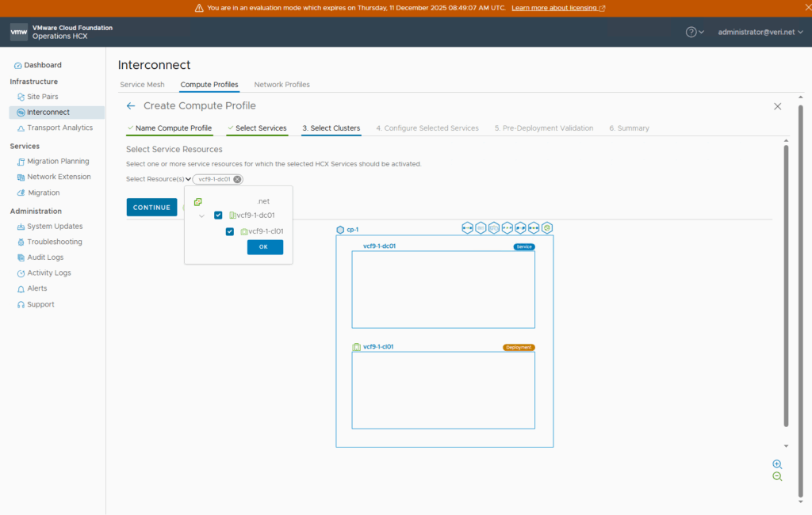Screen dimensions: 812x515
Task: Toggle the Select Resource(s) dropdown arrow
Action: [188, 179]
